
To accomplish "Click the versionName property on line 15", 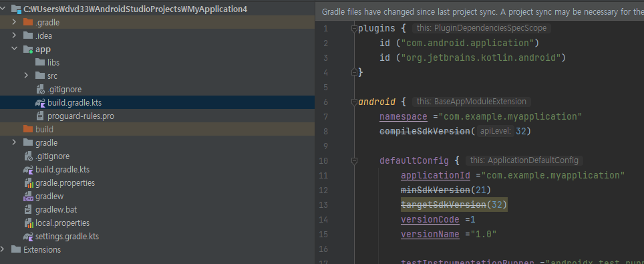I will click(430, 234).
